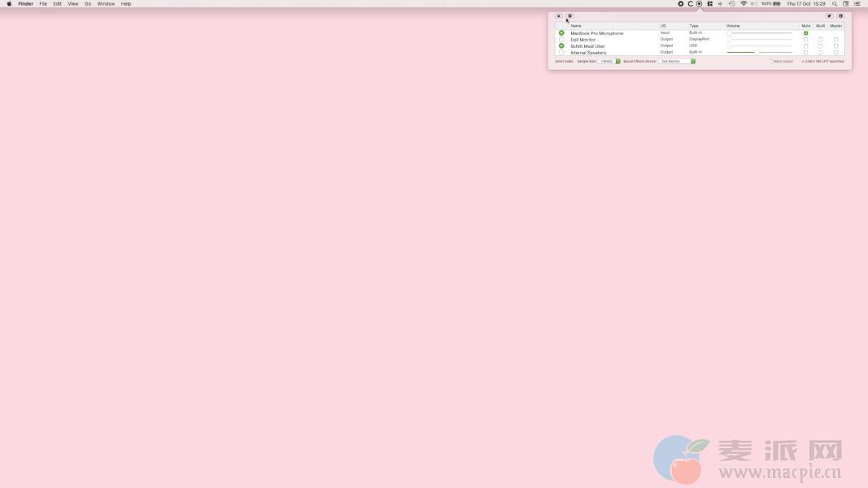Select Internal Speakers radio button

[x=561, y=53]
